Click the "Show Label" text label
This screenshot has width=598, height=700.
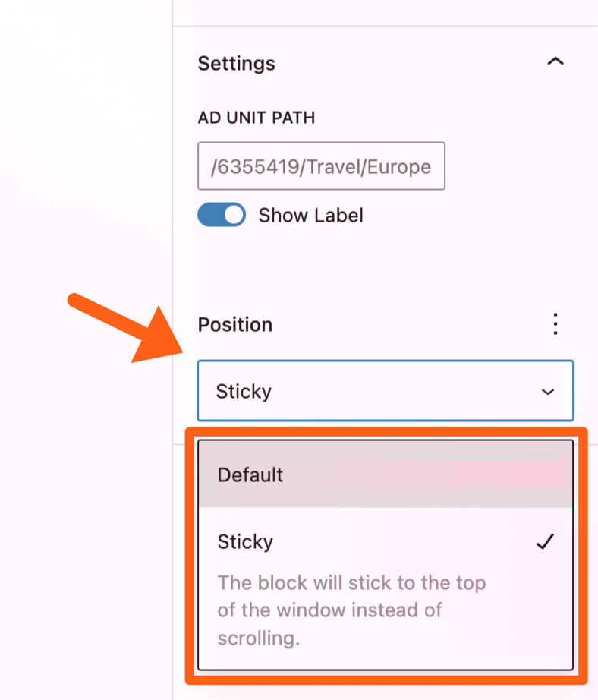pos(310,216)
